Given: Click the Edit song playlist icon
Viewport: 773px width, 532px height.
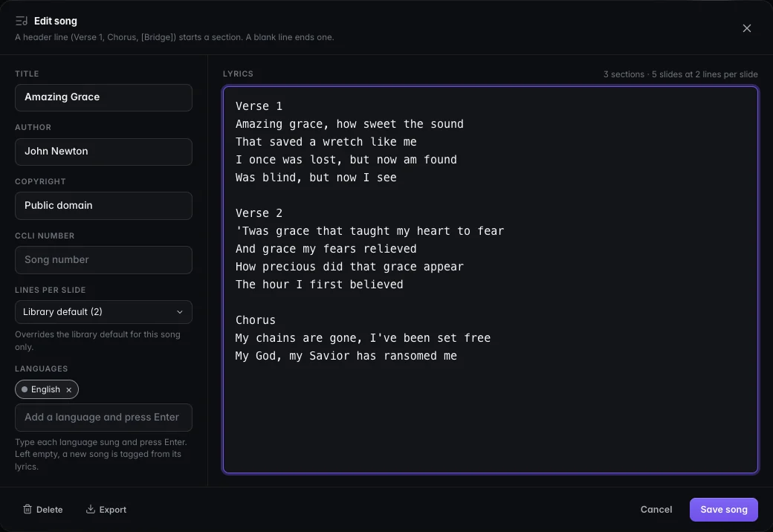Looking at the screenshot, I should (x=22, y=22).
